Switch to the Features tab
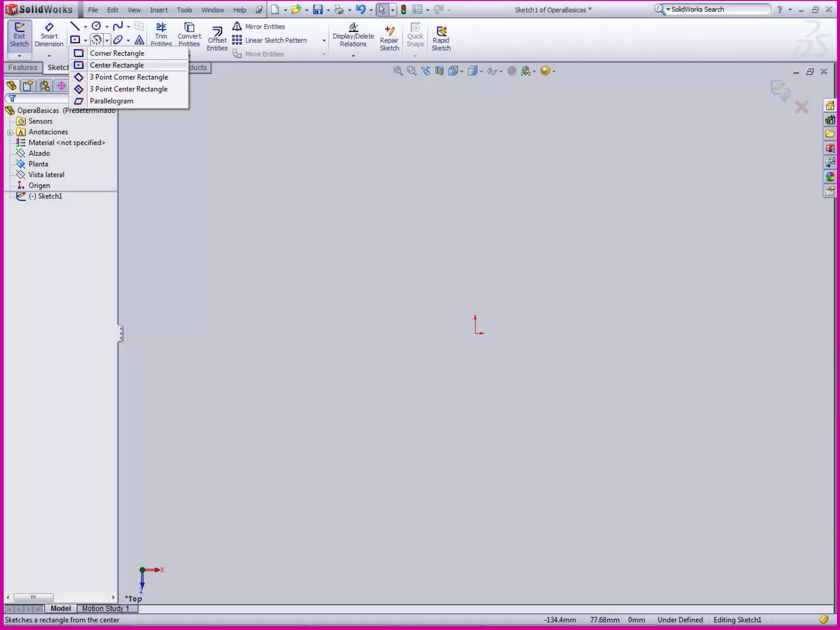 tap(23, 68)
